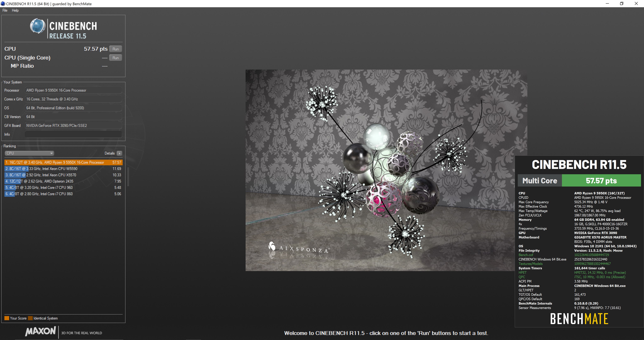Image resolution: width=644 pixels, height=340 pixels.
Task: Click the green 57.57 pts Multi Core score
Action: coord(601,181)
